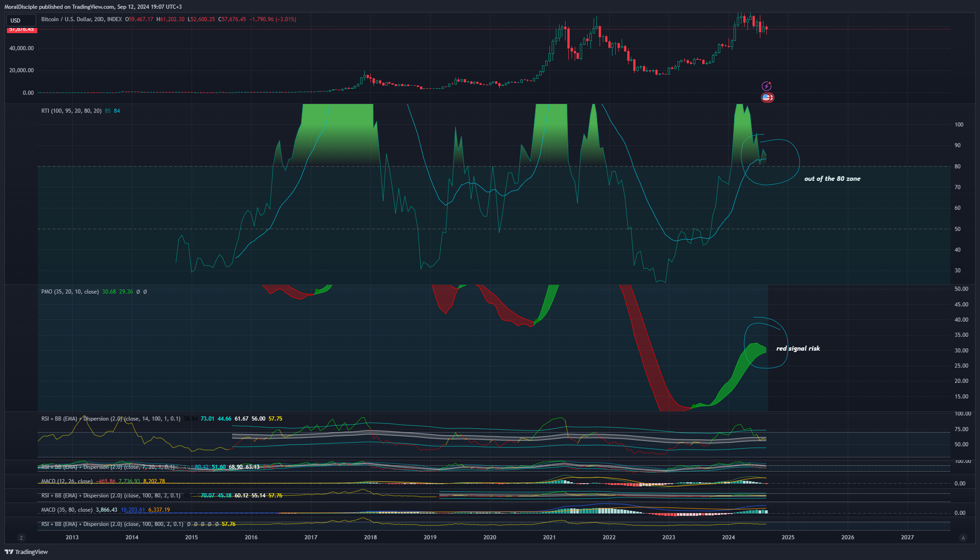
Task: Click the Z timezone icon at bottom left
Action: click(21, 537)
